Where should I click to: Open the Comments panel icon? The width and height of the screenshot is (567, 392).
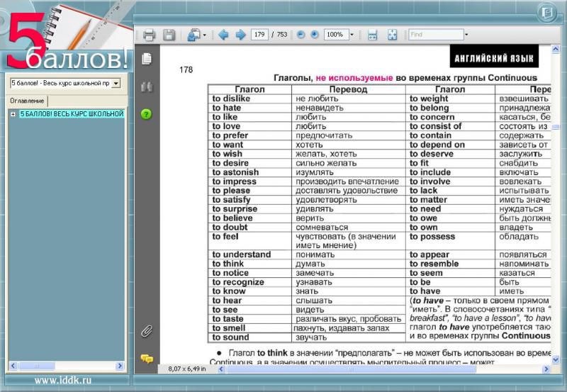pyautogui.click(x=147, y=359)
